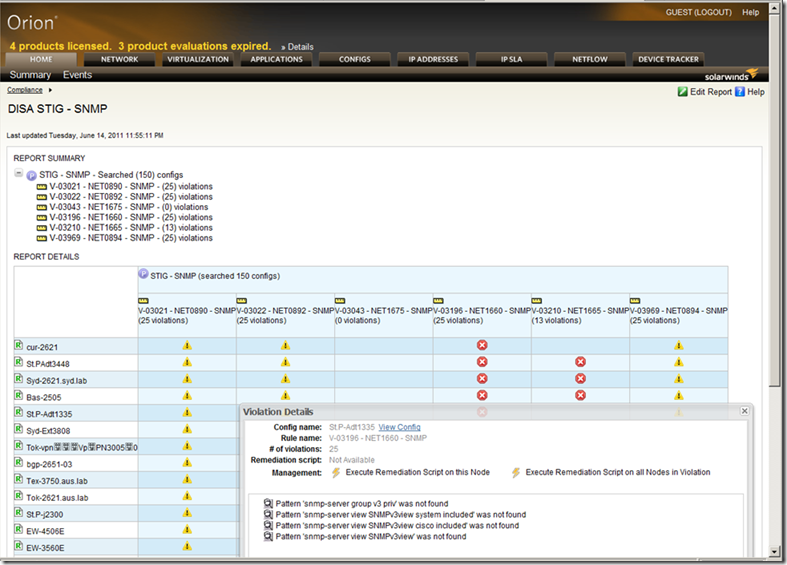The image size is (787, 565).
Task: Open the HOME tab
Action: [41, 59]
